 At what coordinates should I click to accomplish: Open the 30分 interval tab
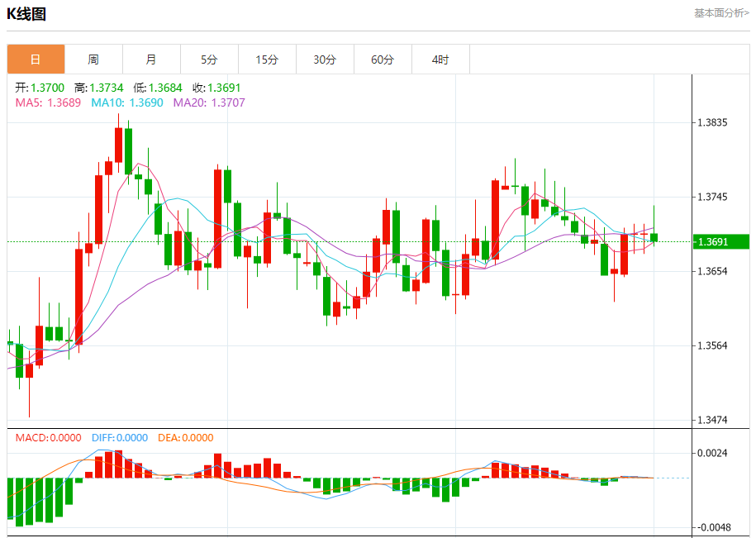[325, 60]
